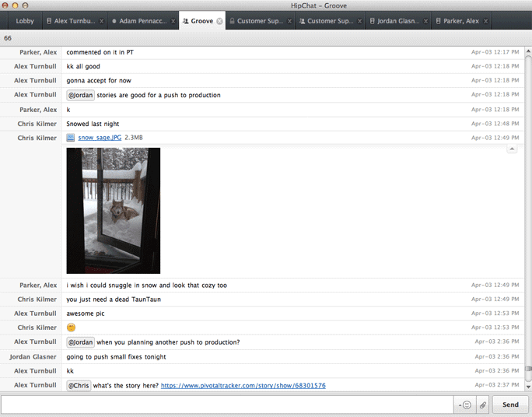Switch to the Parker, Alex tab

461,21
